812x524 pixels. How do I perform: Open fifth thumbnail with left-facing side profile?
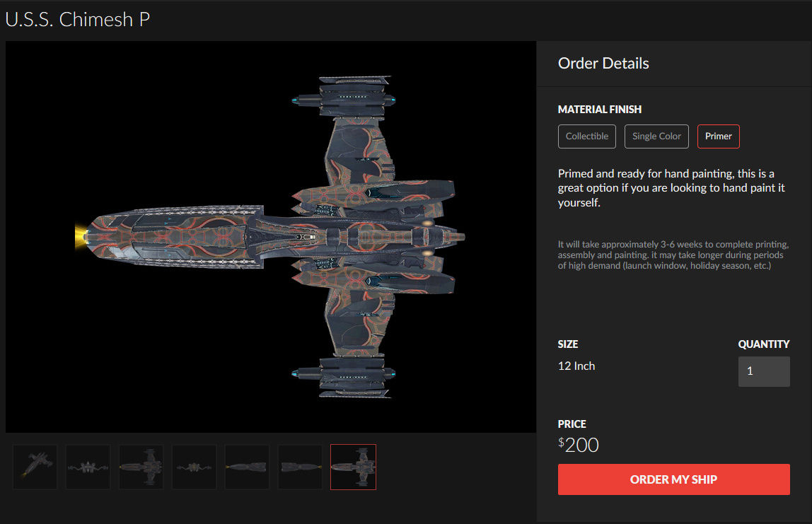pos(247,467)
